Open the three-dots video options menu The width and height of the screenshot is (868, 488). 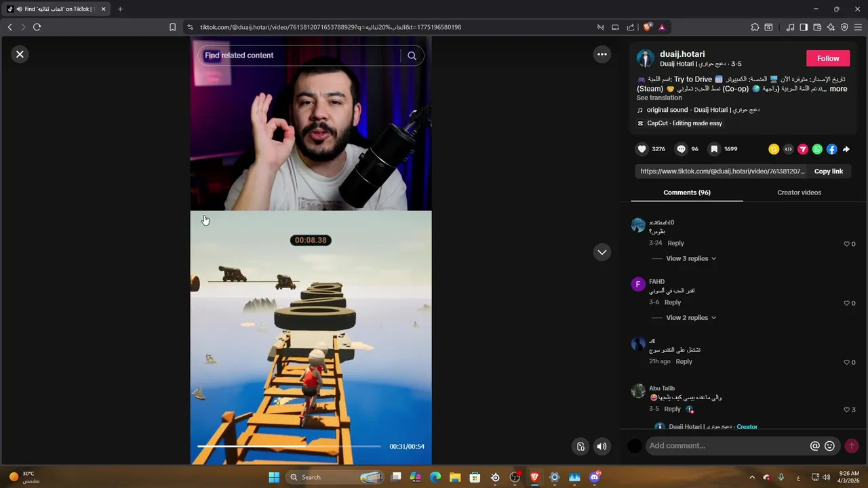[601, 54]
